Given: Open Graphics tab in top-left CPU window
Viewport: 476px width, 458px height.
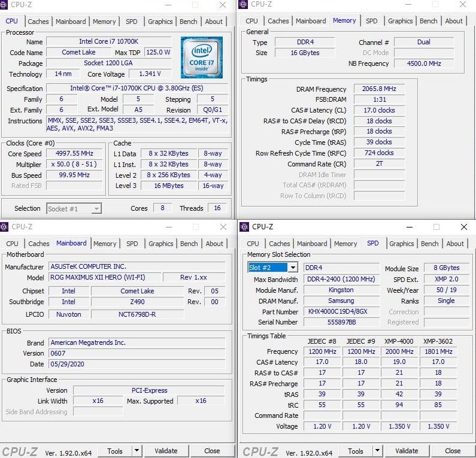Looking at the screenshot, I should tap(160, 22).
